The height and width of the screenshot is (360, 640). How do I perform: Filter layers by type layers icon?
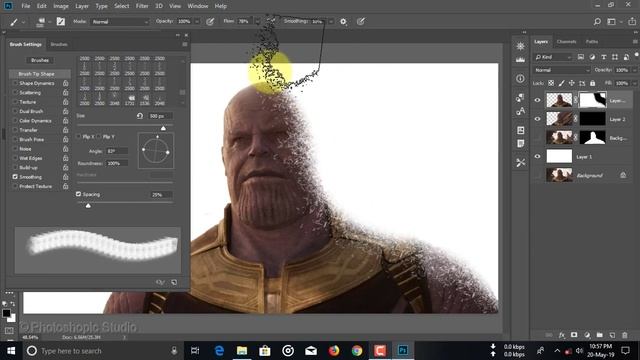(603, 57)
